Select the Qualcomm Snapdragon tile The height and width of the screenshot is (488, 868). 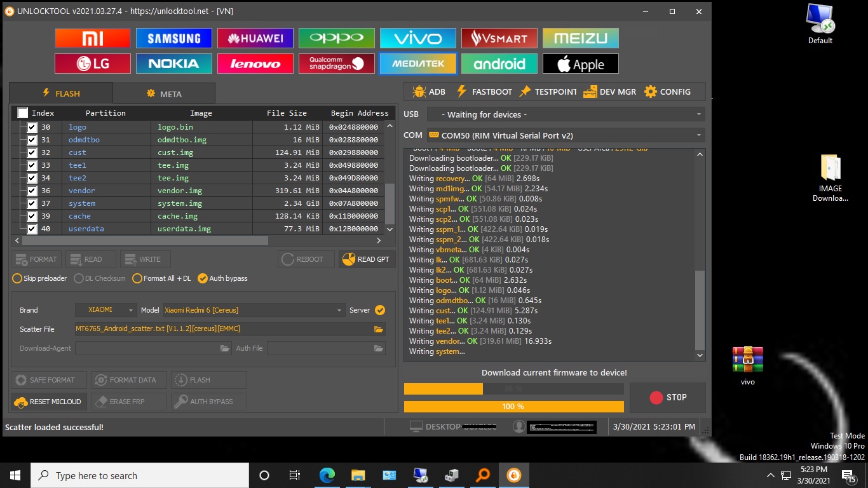[337, 64]
